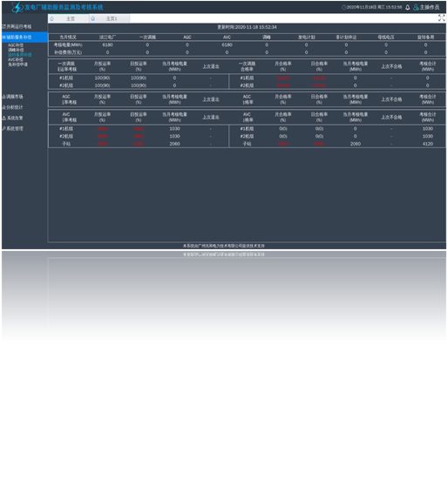The height and width of the screenshot is (501, 448).
Task: Switch to the 主页 tab
Action: point(68,19)
